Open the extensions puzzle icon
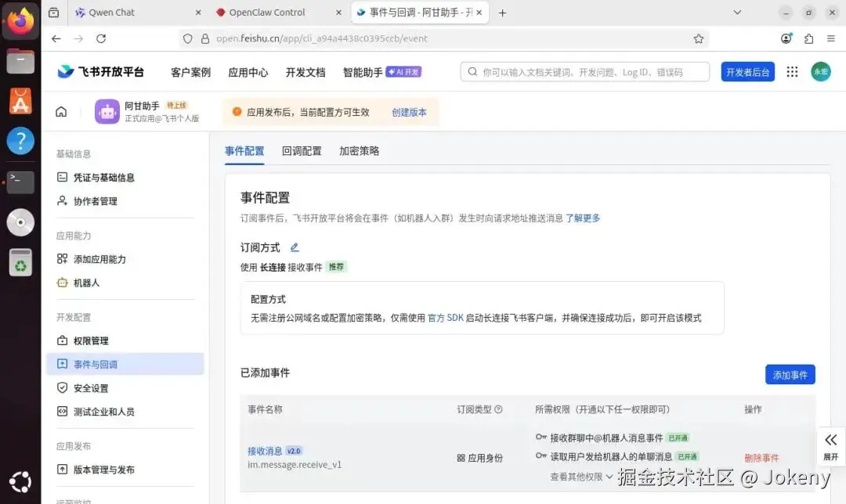846x504 pixels. tap(808, 39)
